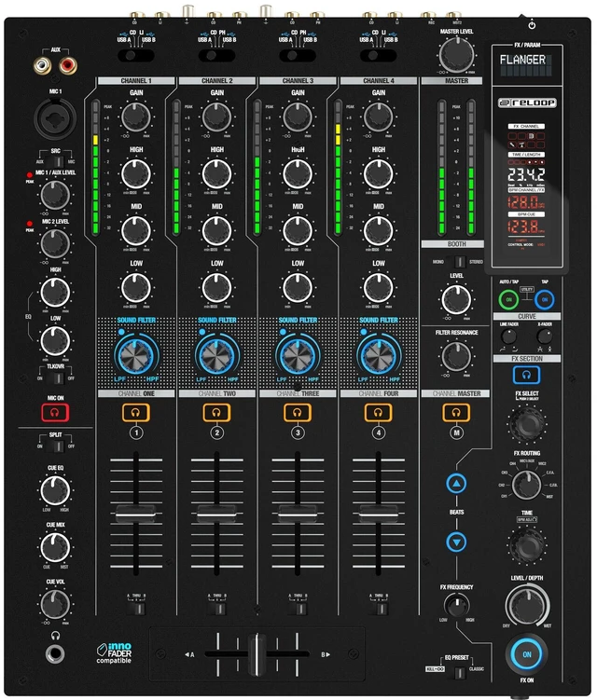Click the white AUX RCA input
597x700 pixels.
pos(43,65)
